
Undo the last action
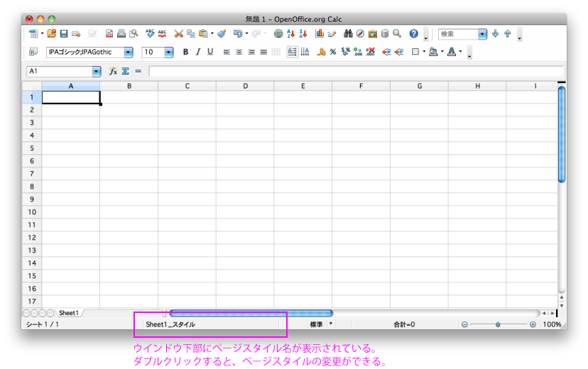point(238,34)
